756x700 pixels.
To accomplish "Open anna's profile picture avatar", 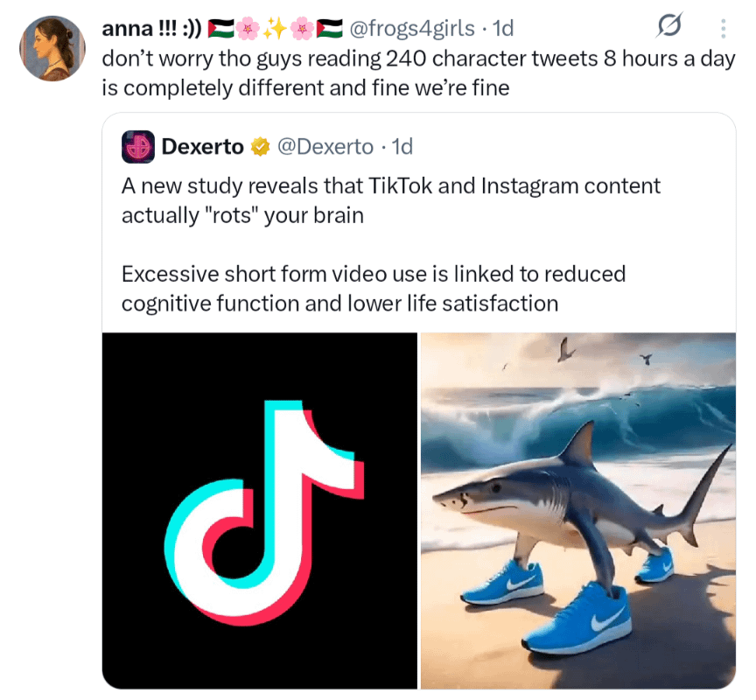I will click(52, 47).
